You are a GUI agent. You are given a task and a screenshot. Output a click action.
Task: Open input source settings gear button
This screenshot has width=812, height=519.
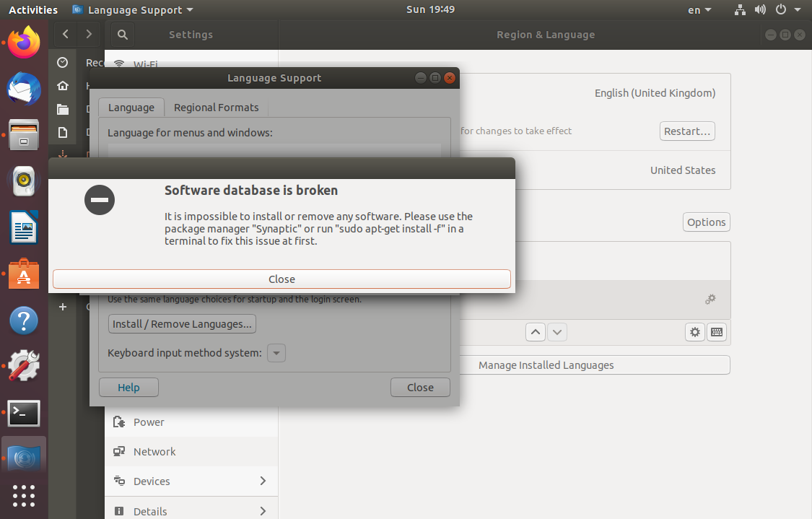click(695, 332)
